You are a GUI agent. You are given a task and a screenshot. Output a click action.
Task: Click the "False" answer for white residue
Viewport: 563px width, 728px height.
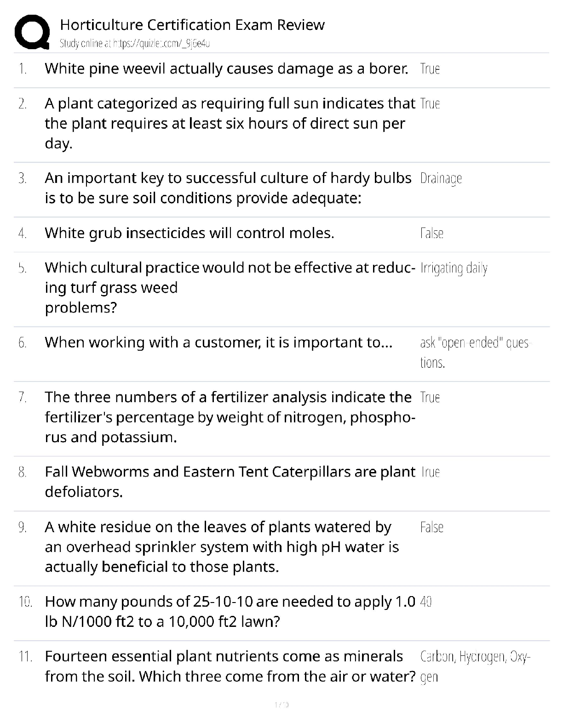tap(431, 527)
